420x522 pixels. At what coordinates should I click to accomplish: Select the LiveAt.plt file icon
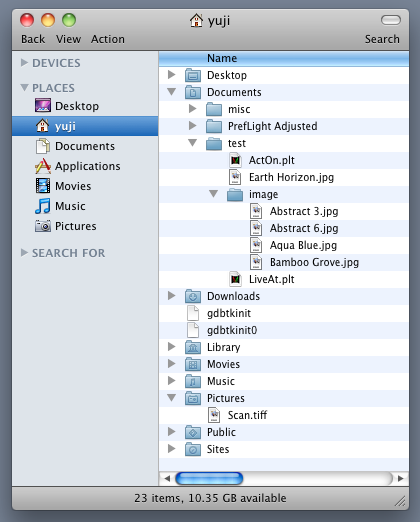[x=235, y=279]
